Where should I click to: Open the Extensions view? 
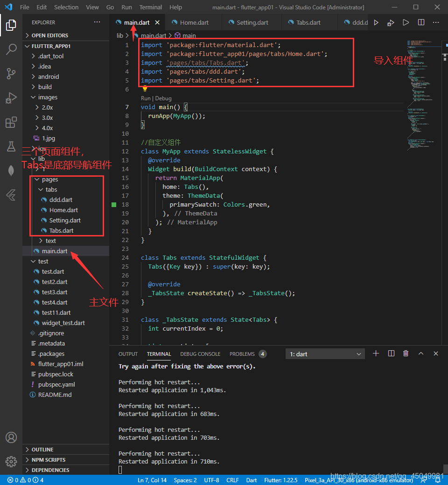coord(11,122)
